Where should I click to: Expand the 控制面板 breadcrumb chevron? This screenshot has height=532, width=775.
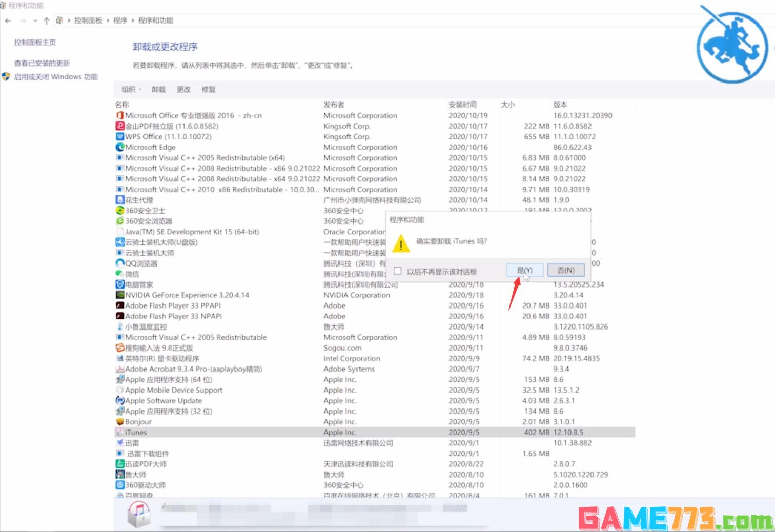(x=108, y=21)
